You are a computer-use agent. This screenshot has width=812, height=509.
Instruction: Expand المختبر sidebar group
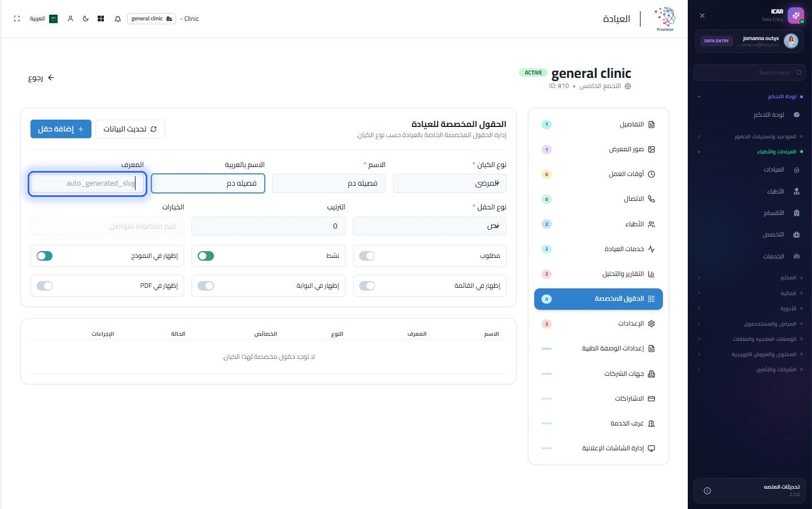pyautogui.click(x=749, y=278)
